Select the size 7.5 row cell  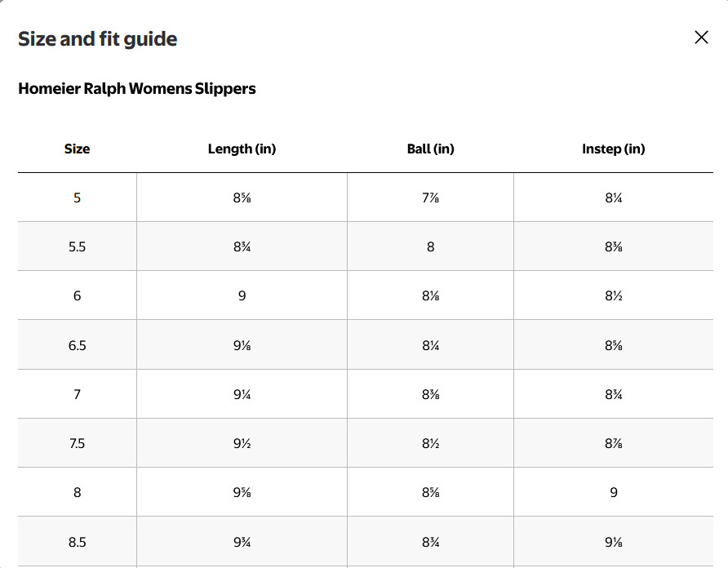click(77, 443)
